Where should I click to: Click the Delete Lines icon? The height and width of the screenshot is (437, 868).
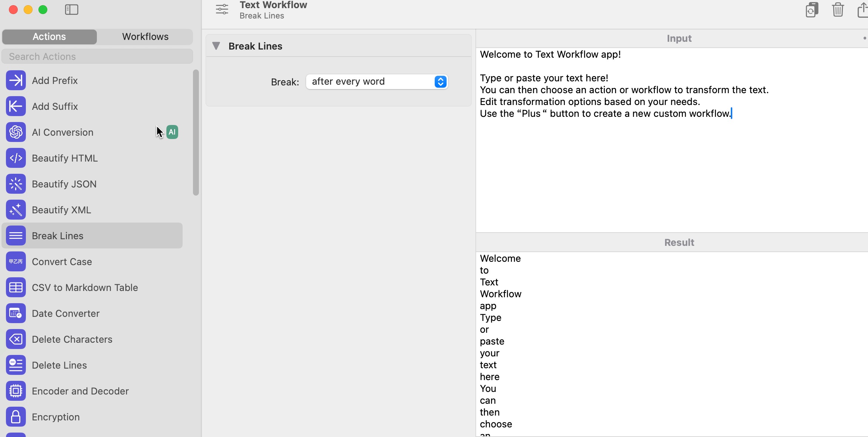point(16,365)
